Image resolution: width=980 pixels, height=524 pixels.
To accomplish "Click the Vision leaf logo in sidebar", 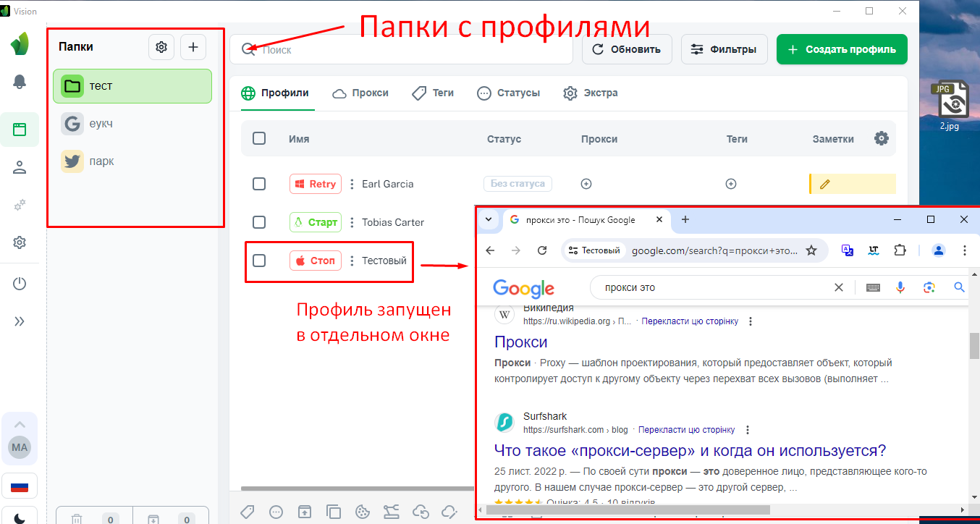I will [x=20, y=43].
